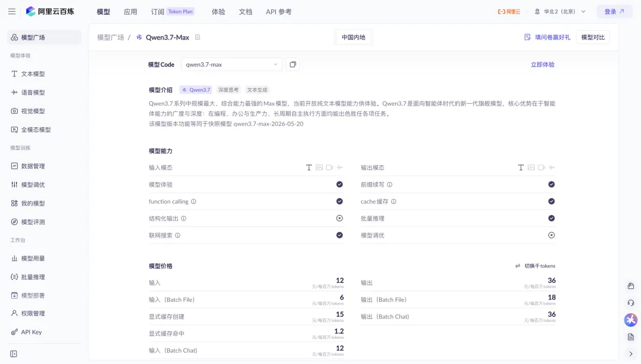Open the 体验 top navigation tab
641x364 pixels.
[218, 12]
